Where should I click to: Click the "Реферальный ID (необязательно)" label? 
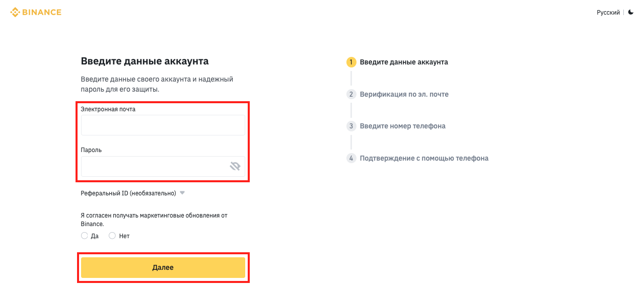click(128, 193)
